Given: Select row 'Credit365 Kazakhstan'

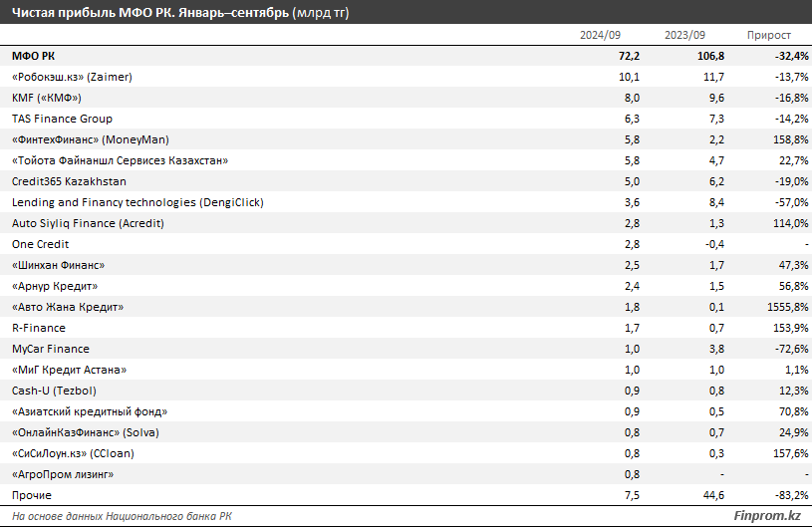Looking at the screenshot, I should click(x=406, y=181).
